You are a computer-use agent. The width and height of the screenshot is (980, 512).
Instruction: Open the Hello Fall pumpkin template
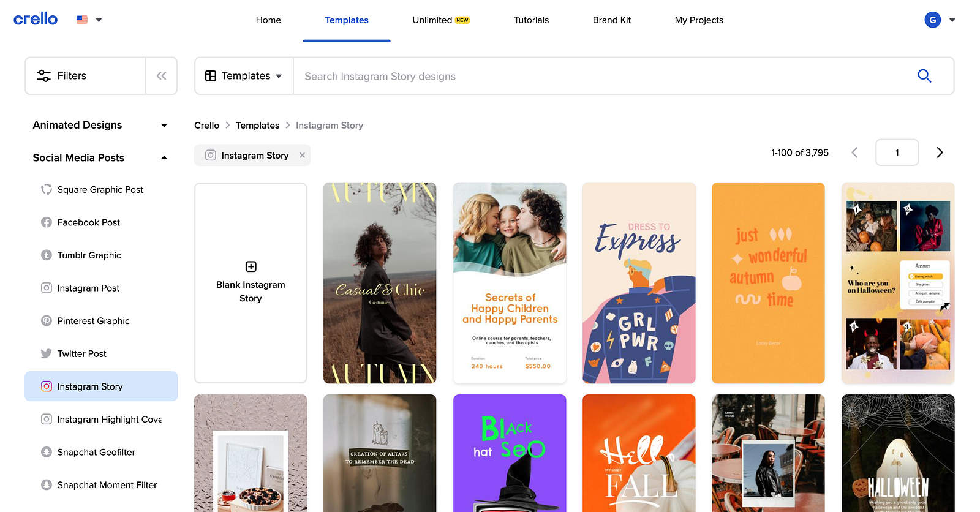coord(639,453)
